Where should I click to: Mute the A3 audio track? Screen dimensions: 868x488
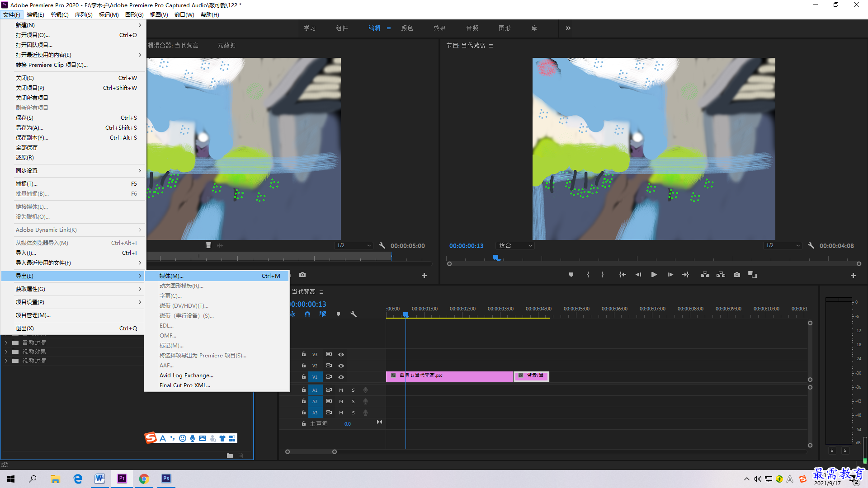pos(341,413)
